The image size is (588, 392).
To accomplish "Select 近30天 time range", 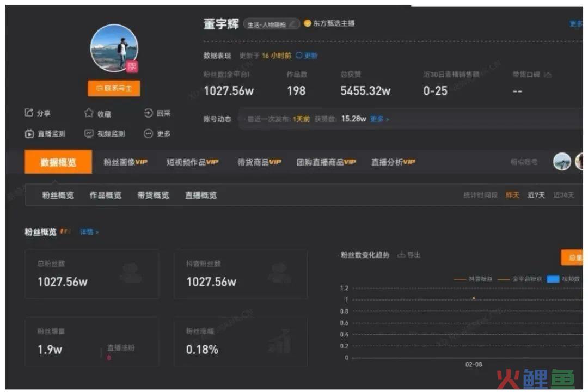I will (x=563, y=195).
